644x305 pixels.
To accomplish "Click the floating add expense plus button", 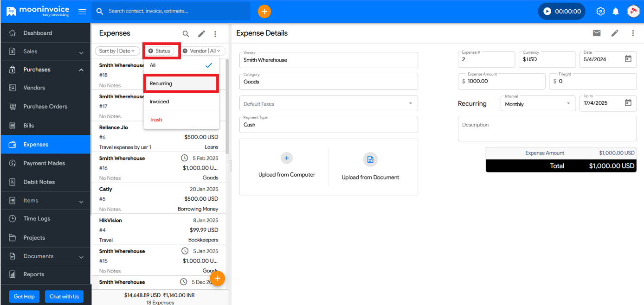I will click(217, 279).
